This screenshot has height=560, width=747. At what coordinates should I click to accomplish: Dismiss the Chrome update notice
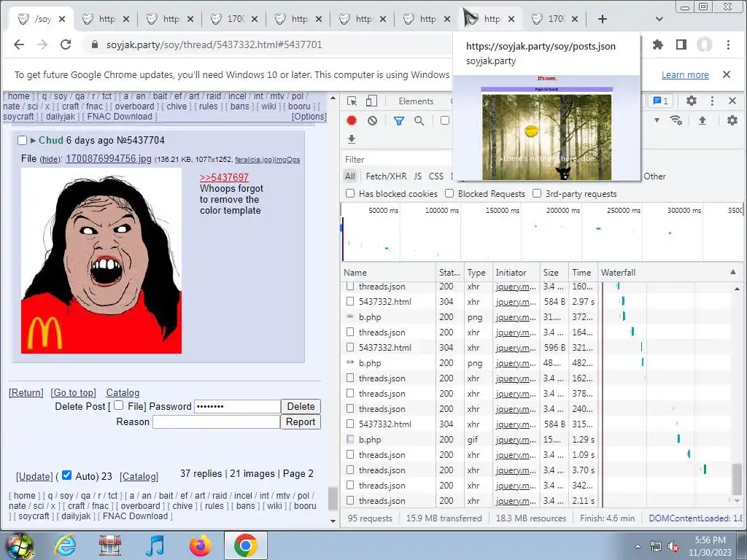point(727,74)
